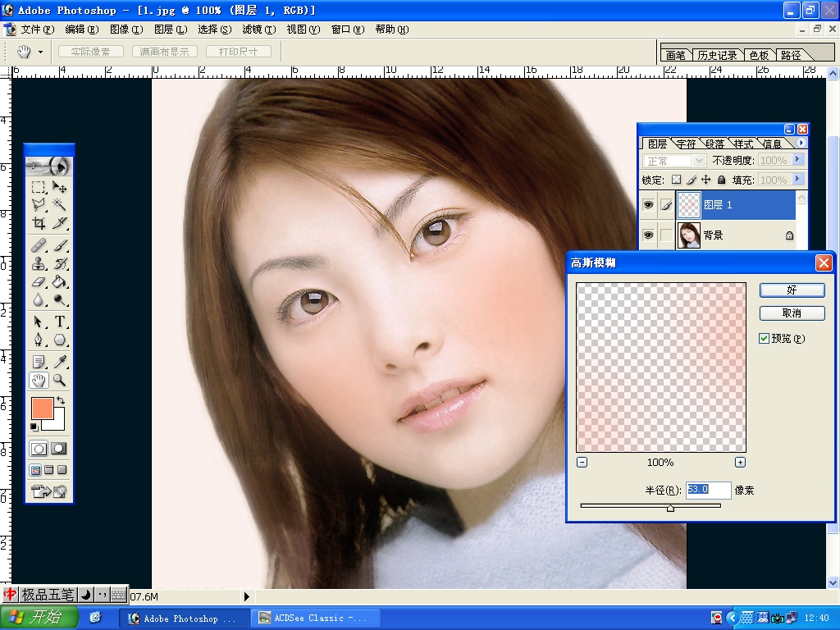
Task: Select the Zoom magnifier tool
Action: 59,381
